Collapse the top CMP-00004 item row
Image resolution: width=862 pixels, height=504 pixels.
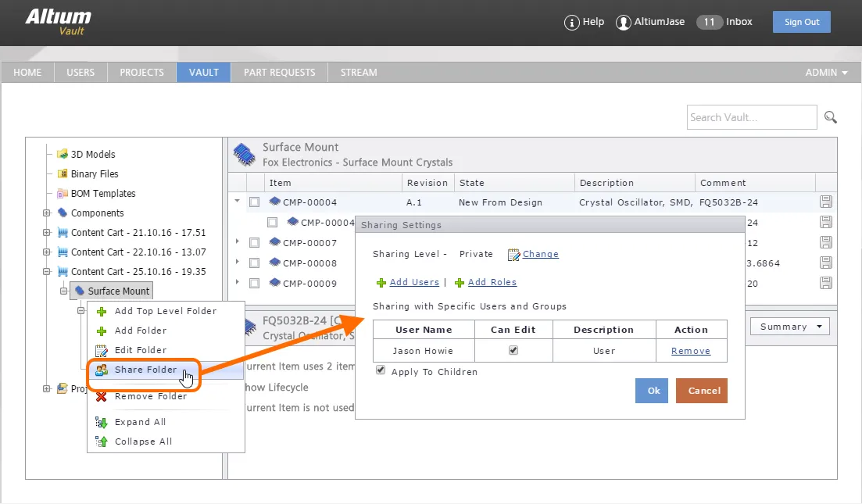pos(237,201)
